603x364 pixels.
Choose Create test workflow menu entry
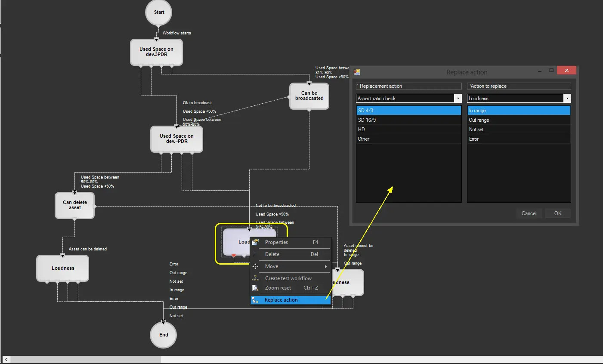point(288,278)
